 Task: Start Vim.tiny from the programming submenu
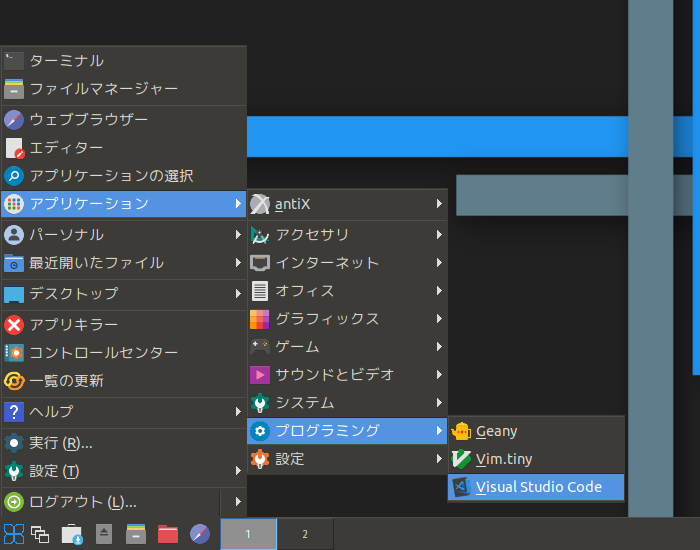[x=536, y=459]
